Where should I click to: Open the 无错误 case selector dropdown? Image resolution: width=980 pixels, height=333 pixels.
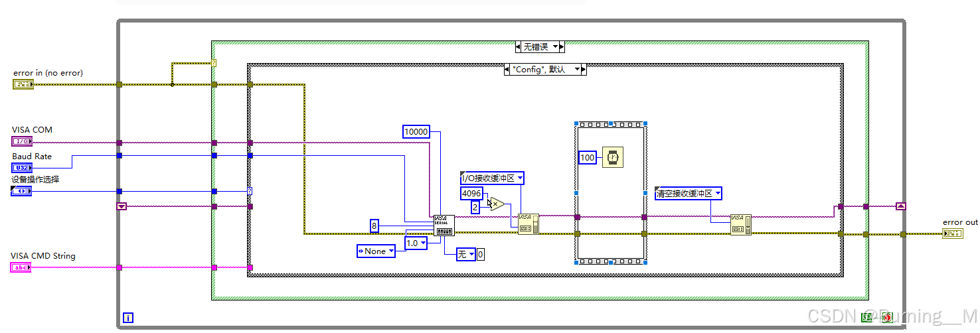(554, 47)
